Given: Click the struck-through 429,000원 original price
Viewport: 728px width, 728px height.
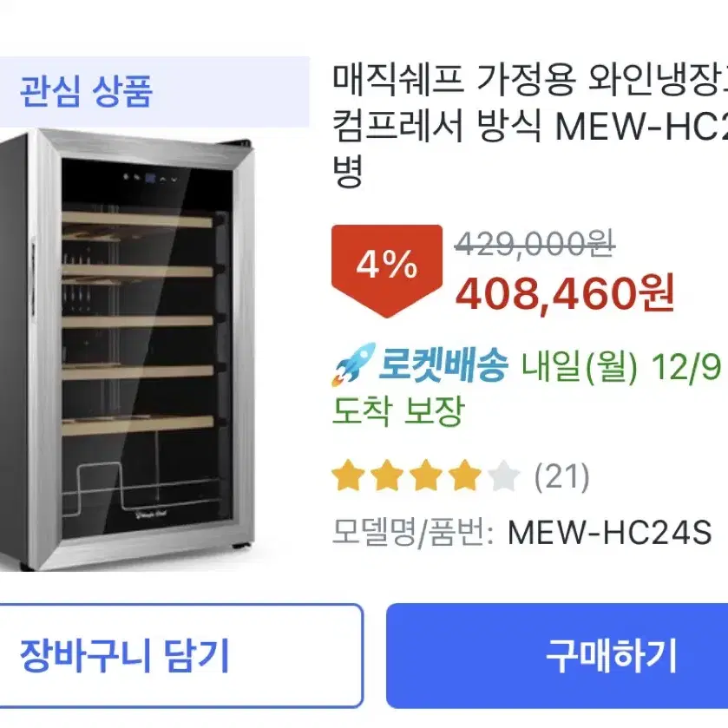Looking at the screenshot, I should 535,244.
